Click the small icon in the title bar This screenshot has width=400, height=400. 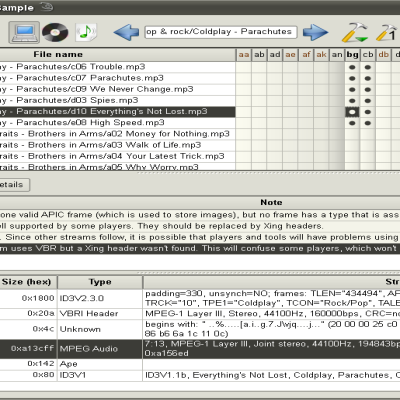47,7
